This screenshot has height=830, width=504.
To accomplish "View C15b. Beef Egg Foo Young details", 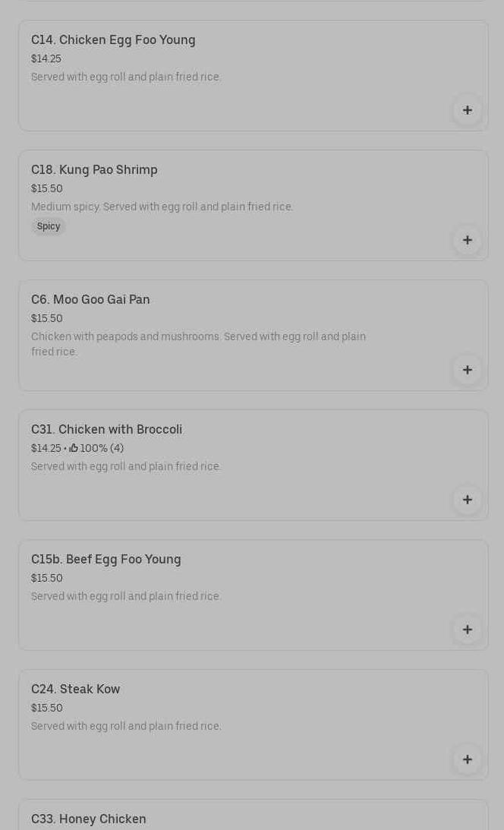I will [106, 560].
